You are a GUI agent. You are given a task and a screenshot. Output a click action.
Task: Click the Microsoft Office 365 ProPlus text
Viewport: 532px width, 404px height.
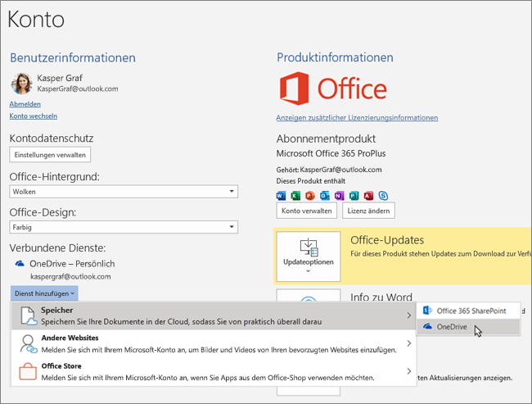tap(331, 153)
